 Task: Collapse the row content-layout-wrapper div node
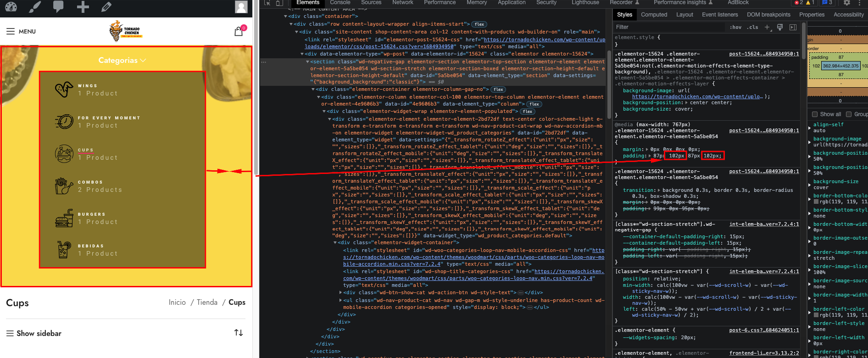point(291,24)
